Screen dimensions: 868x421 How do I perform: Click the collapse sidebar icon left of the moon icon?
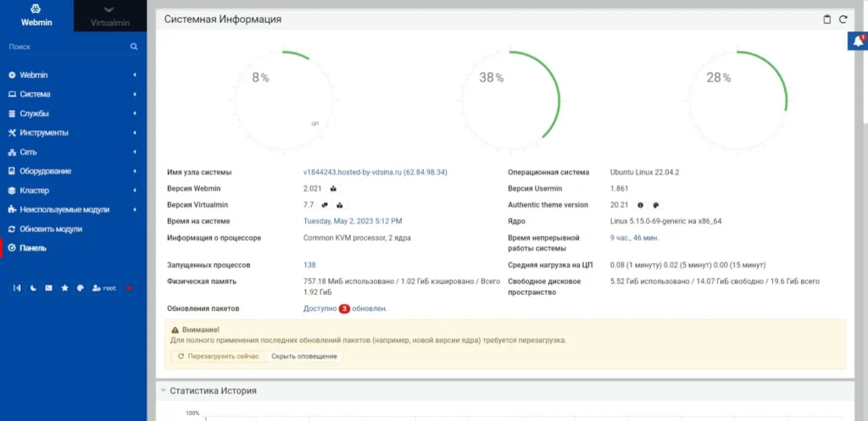[17, 288]
